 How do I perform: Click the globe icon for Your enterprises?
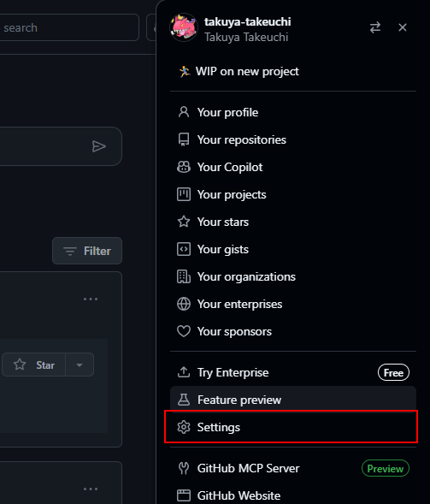(184, 304)
